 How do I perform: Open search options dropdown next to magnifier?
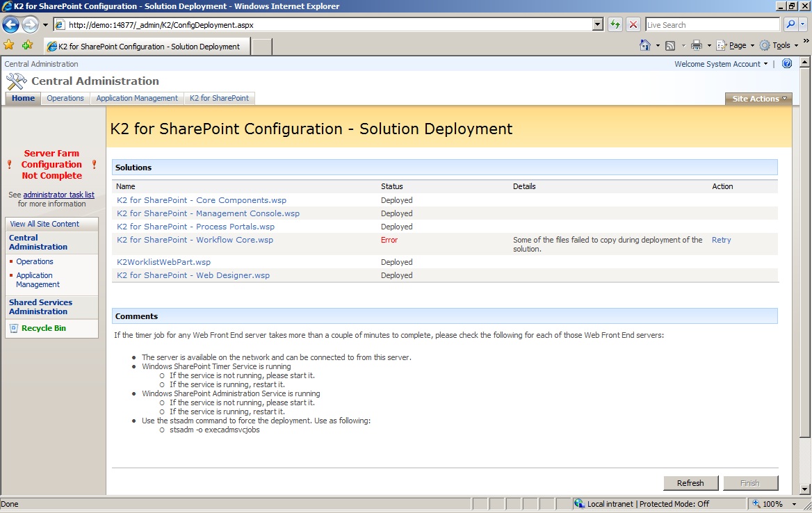(803, 24)
